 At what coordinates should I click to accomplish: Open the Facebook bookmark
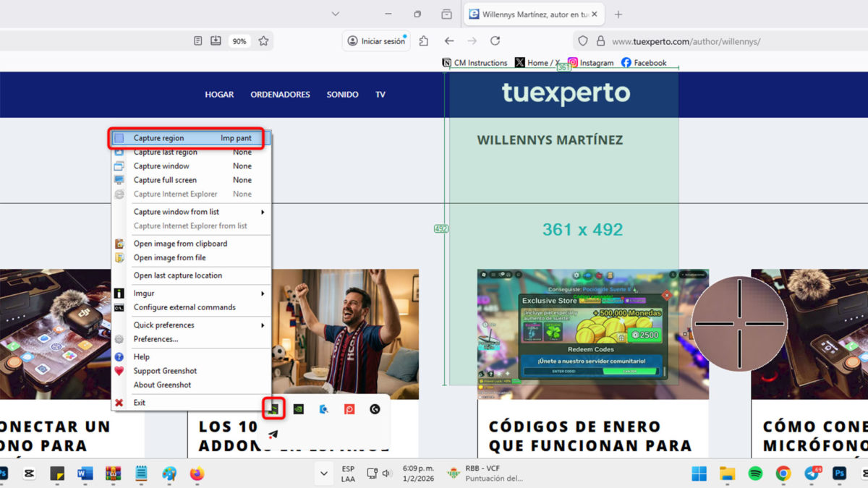pos(644,63)
